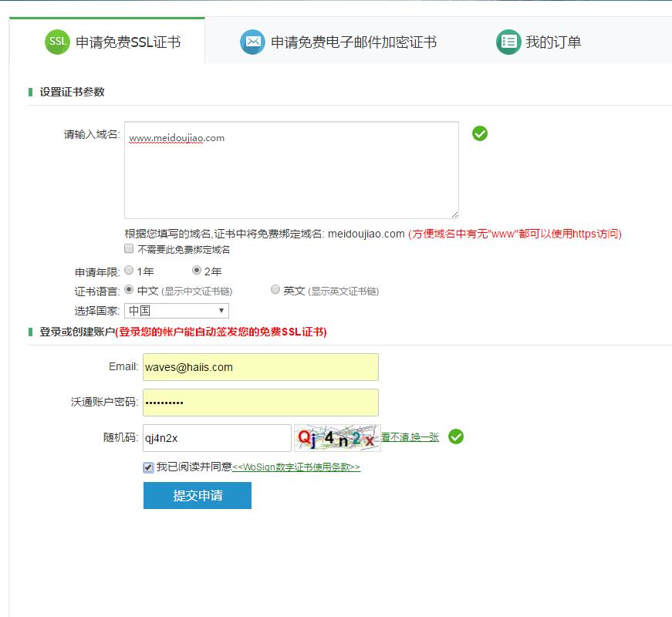
Task: Click the 提交申请 submit button
Action: [197, 495]
